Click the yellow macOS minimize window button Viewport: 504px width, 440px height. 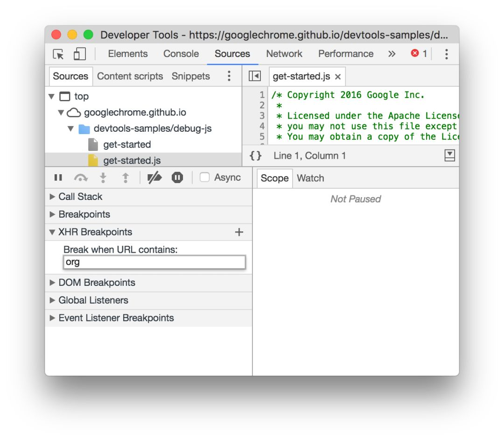pyautogui.click(x=72, y=35)
